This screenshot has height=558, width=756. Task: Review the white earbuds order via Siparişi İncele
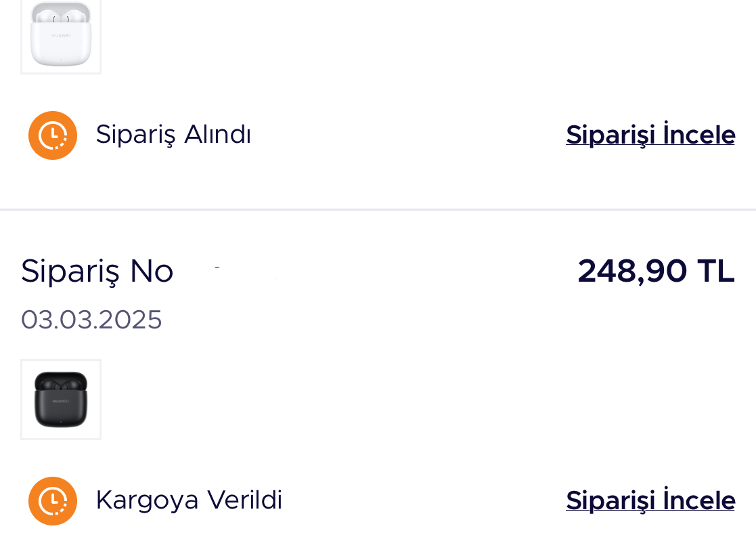[650, 135]
